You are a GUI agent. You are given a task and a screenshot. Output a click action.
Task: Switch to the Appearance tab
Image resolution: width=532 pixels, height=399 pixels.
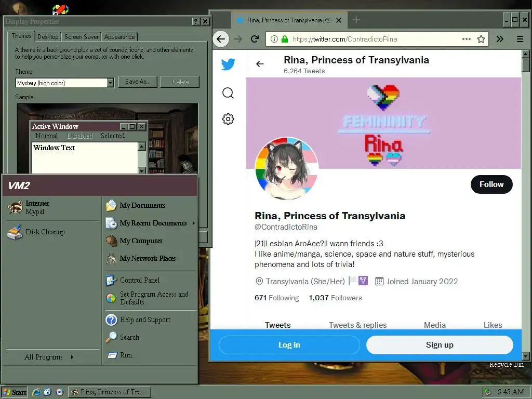click(119, 37)
